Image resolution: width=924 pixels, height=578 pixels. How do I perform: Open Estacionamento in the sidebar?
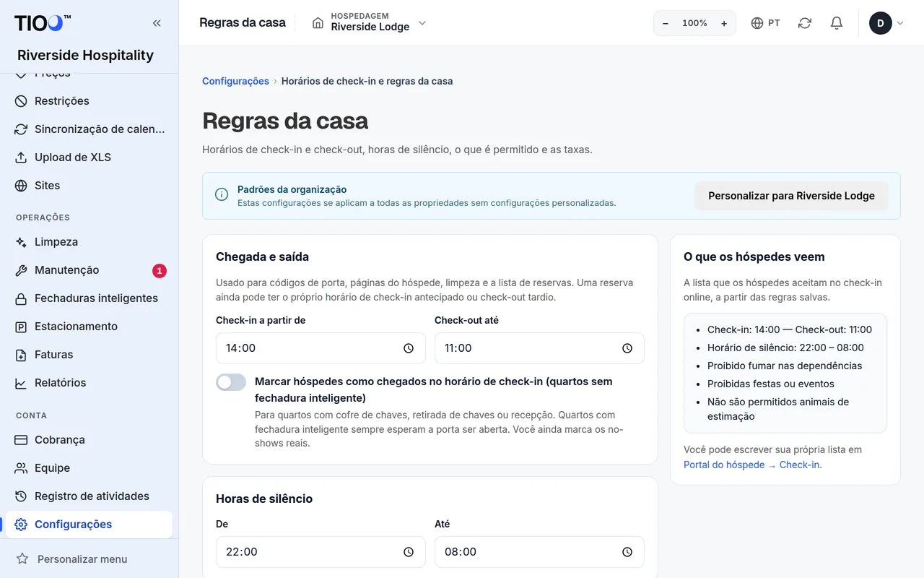(x=90, y=327)
